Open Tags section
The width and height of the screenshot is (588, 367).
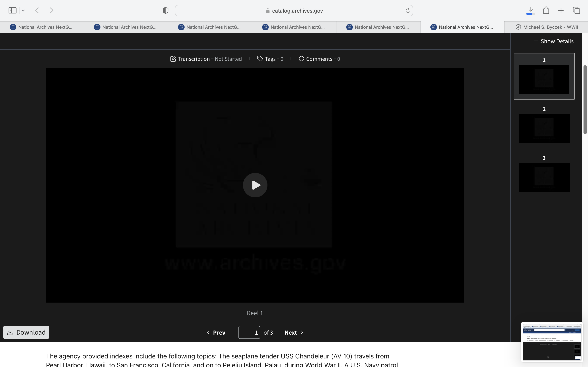pos(270,59)
